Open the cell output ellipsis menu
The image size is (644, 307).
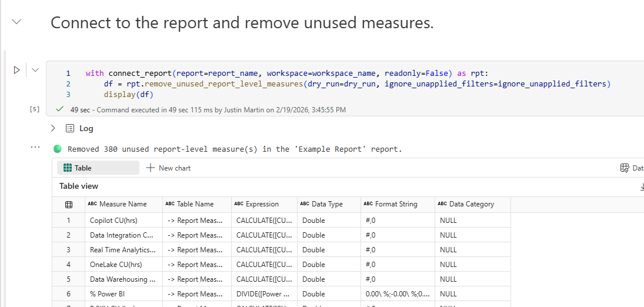point(36,147)
